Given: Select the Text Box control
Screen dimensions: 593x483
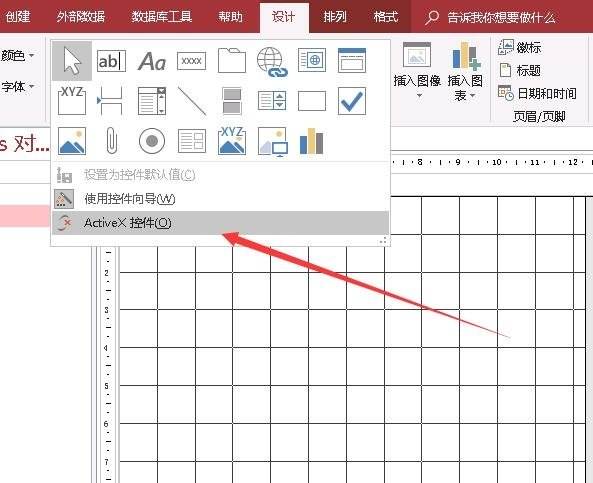Looking at the screenshot, I should tap(111, 61).
